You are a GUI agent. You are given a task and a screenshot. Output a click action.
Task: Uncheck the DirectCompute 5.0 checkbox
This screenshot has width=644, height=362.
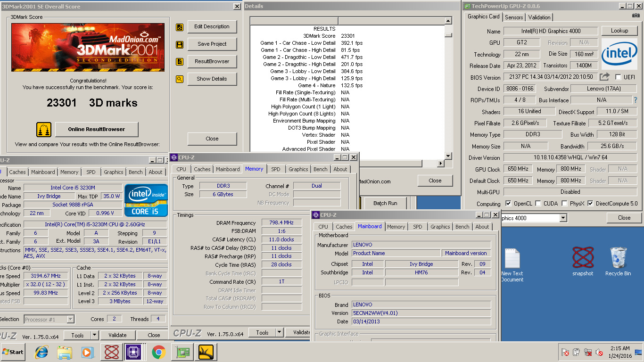pyautogui.click(x=590, y=204)
